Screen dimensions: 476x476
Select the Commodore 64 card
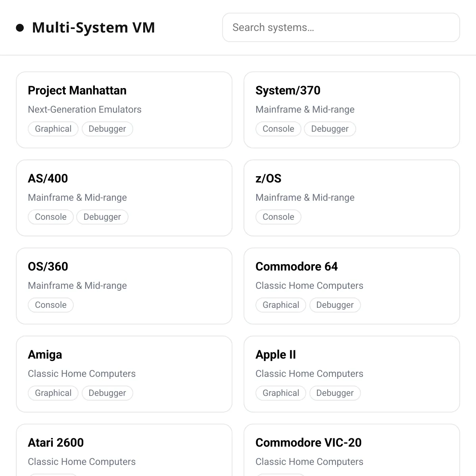pos(351,286)
